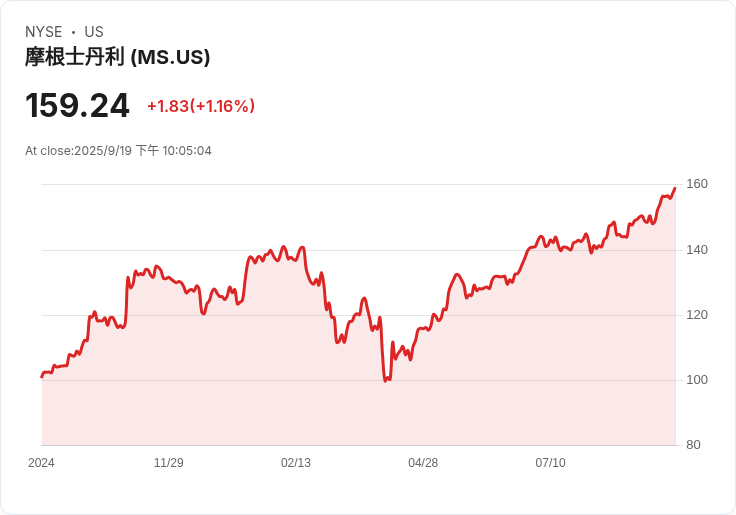Click the current price 159.24
The width and height of the screenshot is (736, 515).
pos(77,105)
